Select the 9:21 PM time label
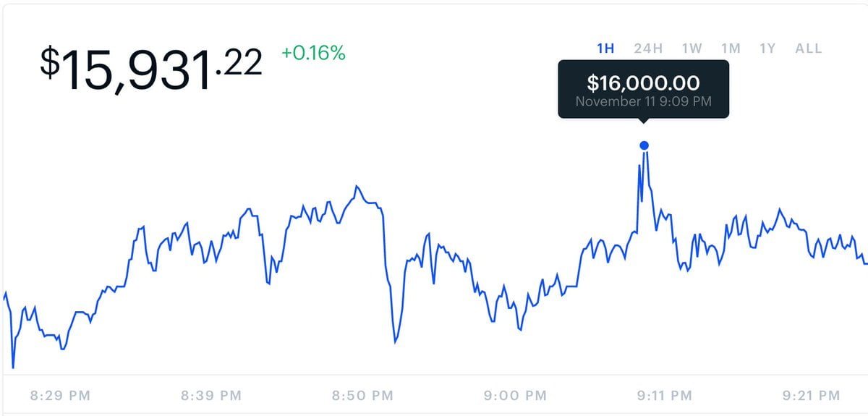This screenshot has width=868, height=416. point(810,395)
